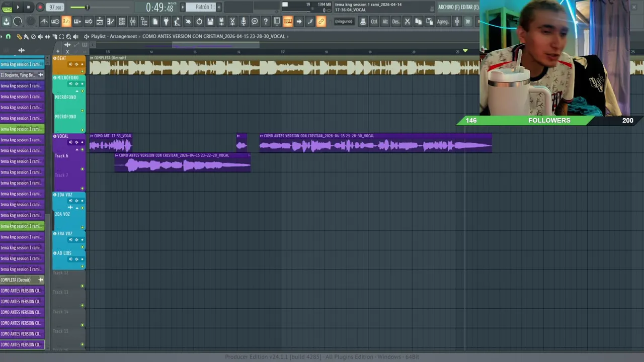Image resolution: width=644 pixels, height=362 pixels.
Task: Click the master pitch knob
Action: coord(31,21)
